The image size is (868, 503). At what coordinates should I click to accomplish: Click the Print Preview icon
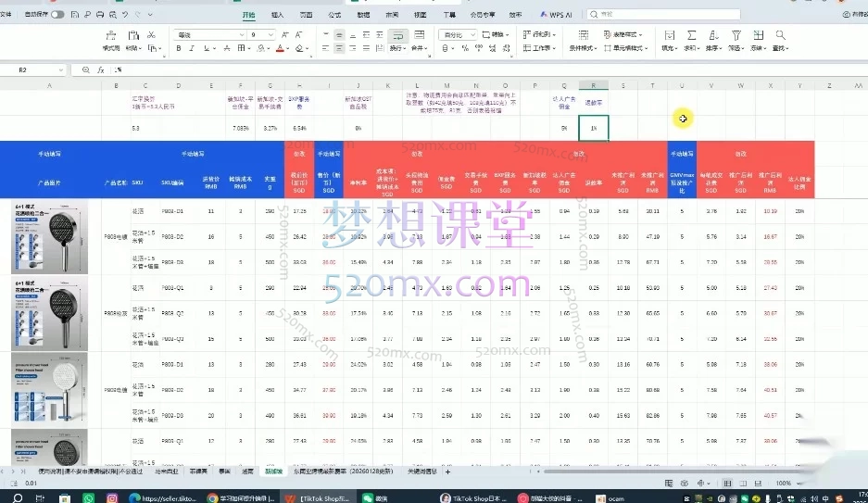click(112, 15)
